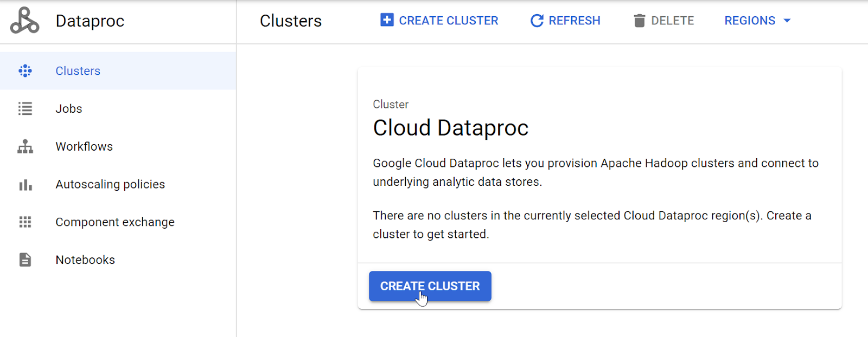Viewport: 868px width, 337px height.
Task: Select Autoscaling policies in the sidebar
Action: [x=118, y=185]
